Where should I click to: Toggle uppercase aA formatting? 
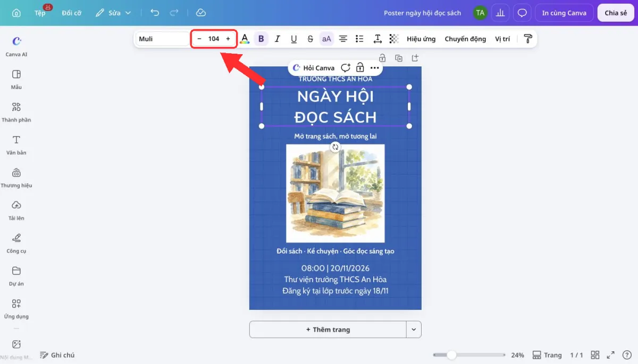tap(326, 39)
